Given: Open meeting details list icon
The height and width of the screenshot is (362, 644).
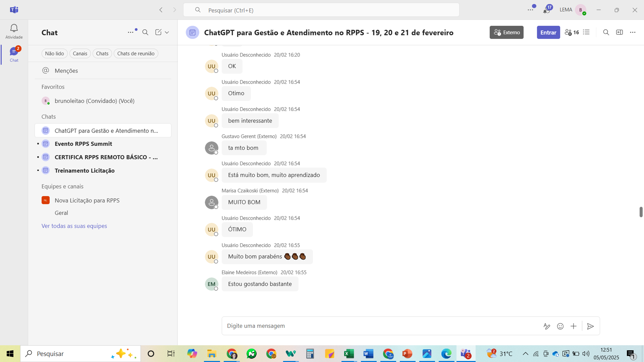Looking at the screenshot, I should coord(586,32).
